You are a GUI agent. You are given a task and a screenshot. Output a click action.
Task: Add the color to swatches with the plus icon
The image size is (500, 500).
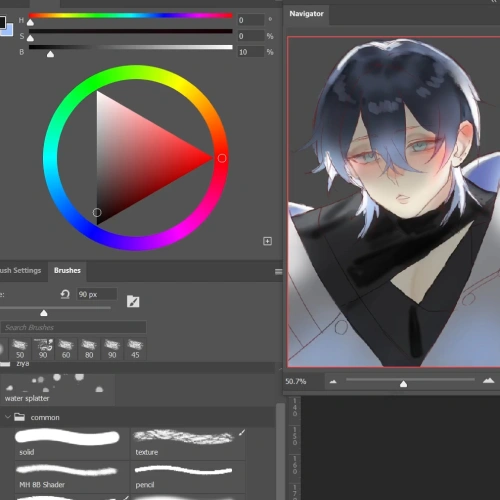[267, 241]
